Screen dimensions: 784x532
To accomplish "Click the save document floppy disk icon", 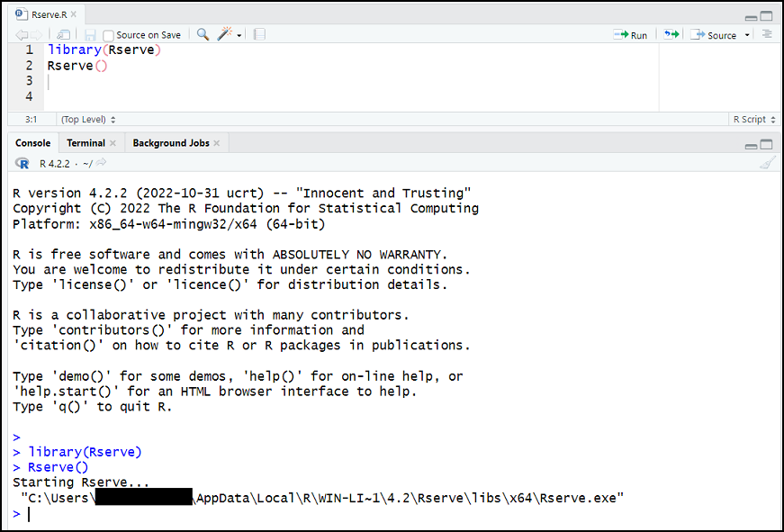I will pyautogui.click(x=90, y=34).
